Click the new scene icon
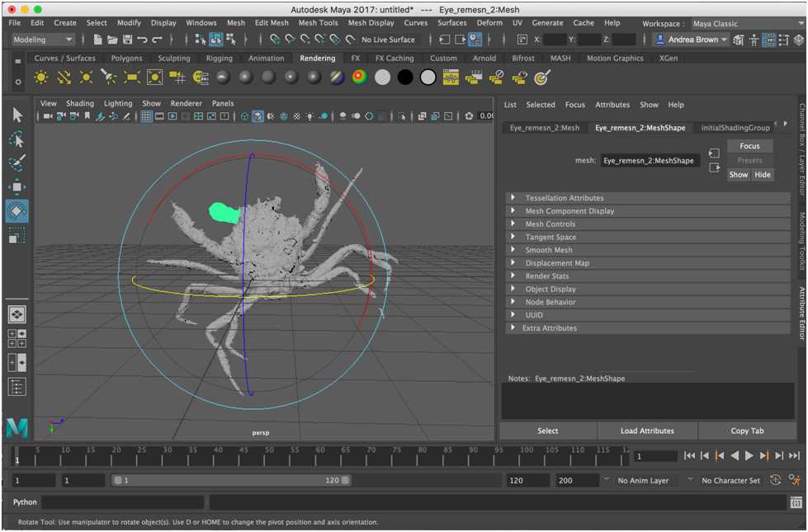The width and height of the screenshot is (808, 532). pos(97,40)
